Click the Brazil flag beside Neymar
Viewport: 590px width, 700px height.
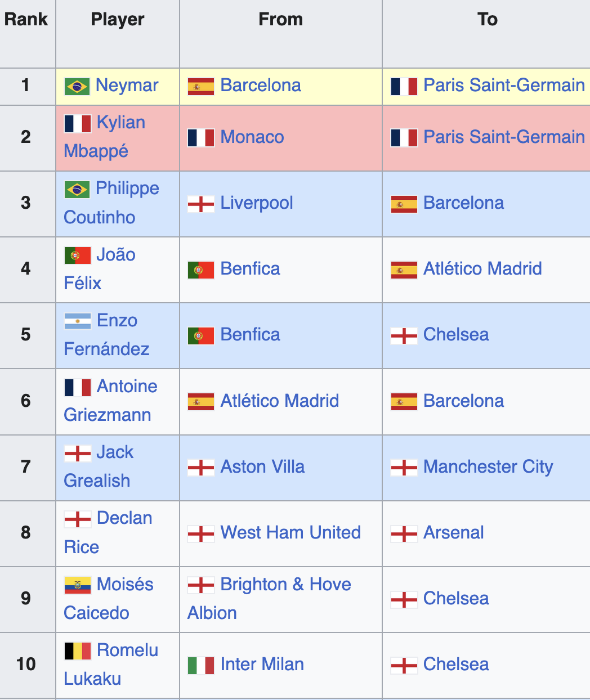tap(77, 86)
